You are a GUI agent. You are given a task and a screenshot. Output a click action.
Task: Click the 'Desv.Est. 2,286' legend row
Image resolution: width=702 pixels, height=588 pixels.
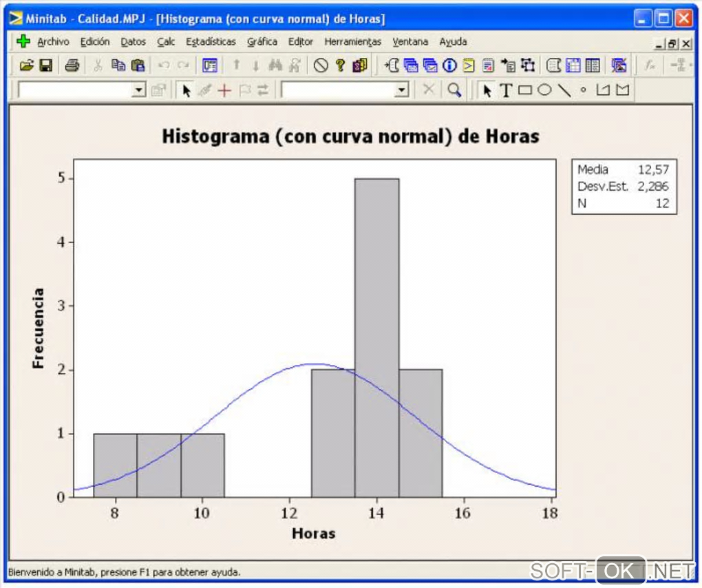pos(624,187)
